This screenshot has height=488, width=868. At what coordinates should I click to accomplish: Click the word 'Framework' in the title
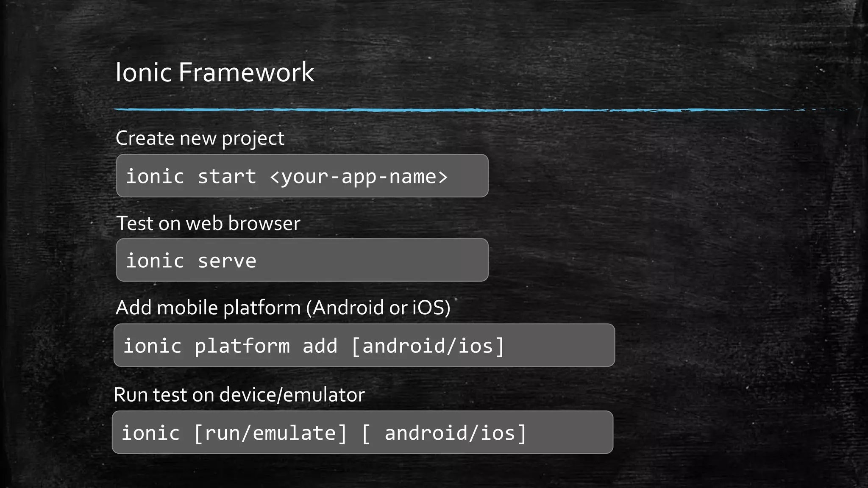click(x=246, y=72)
